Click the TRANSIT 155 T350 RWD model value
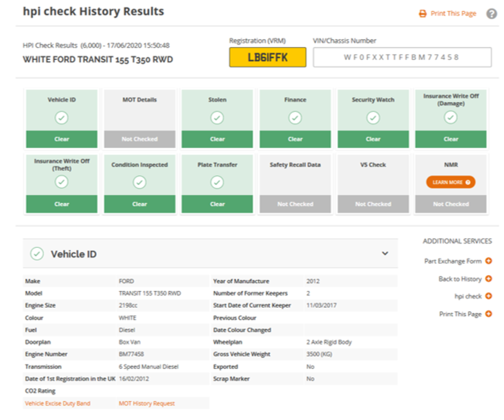The height and width of the screenshot is (420, 504). (150, 293)
